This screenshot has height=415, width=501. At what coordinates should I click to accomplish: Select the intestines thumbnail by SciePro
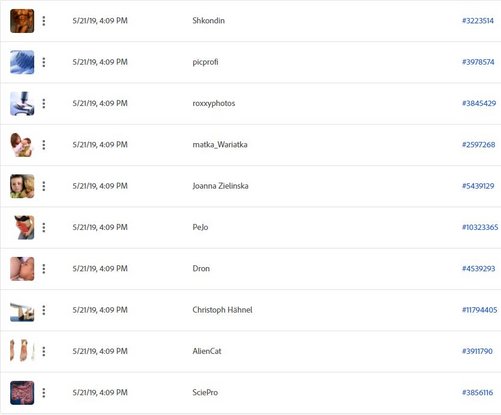coord(22,393)
